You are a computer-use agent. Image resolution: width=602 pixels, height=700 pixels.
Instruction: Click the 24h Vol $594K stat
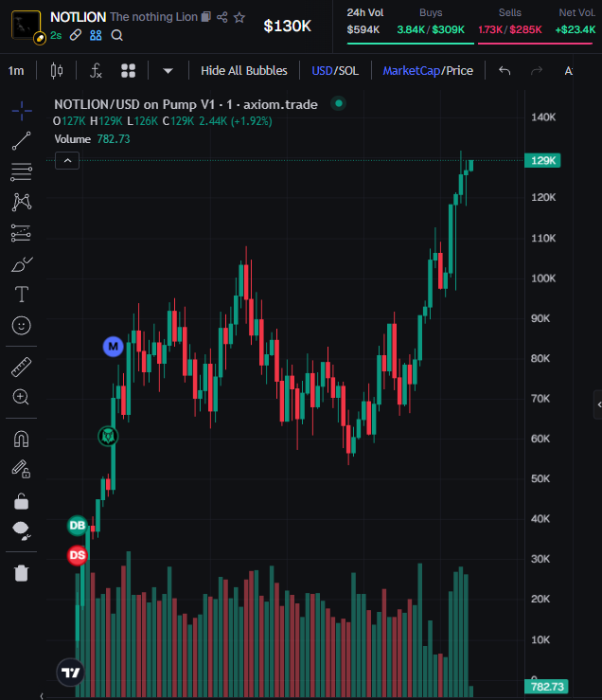(x=365, y=22)
